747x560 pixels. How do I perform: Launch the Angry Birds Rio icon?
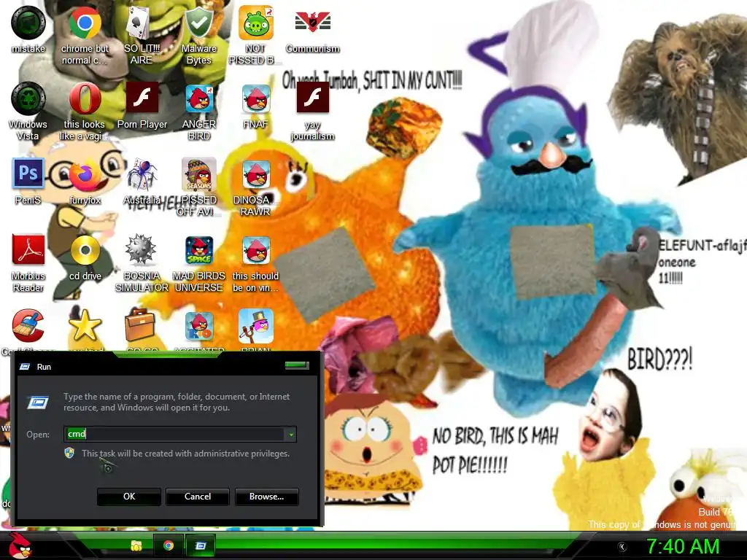pos(198,327)
